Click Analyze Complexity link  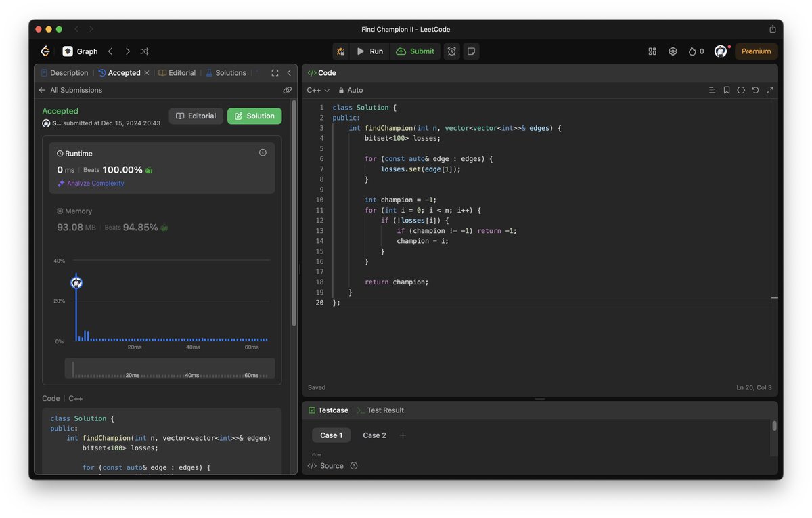tap(91, 184)
